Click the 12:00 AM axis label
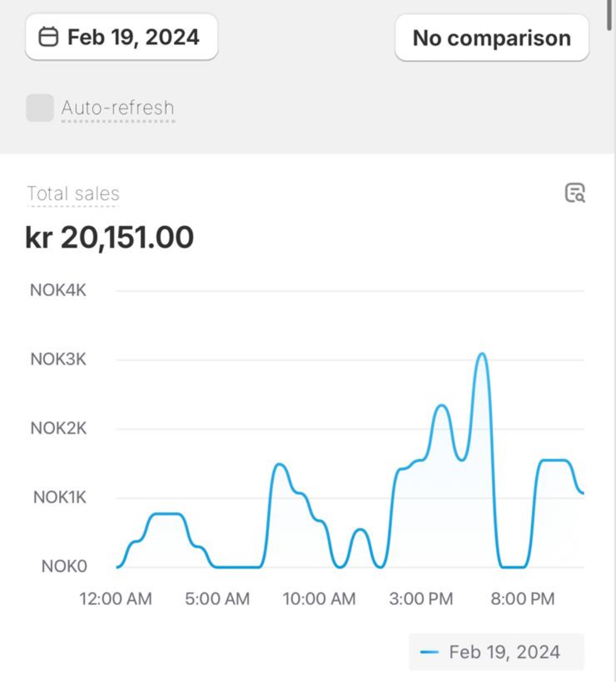Screen dimensions: 616x682 116,599
